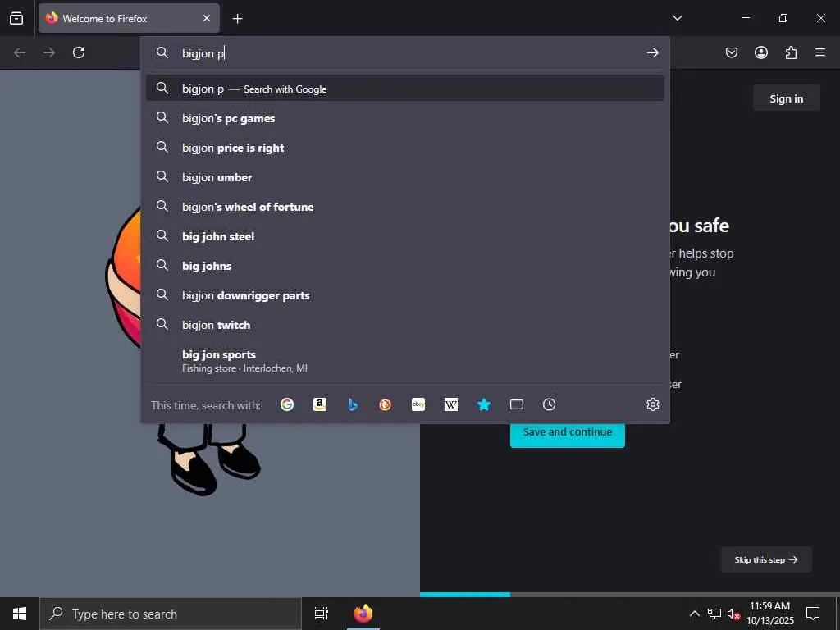Search in open Tabs icon
The image size is (840, 630).
(517, 404)
